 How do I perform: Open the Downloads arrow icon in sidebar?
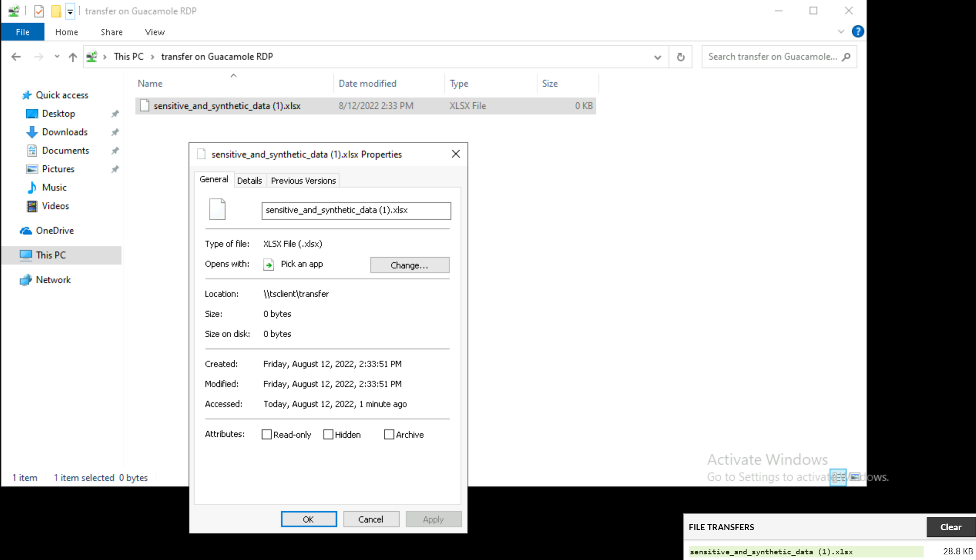(32, 132)
